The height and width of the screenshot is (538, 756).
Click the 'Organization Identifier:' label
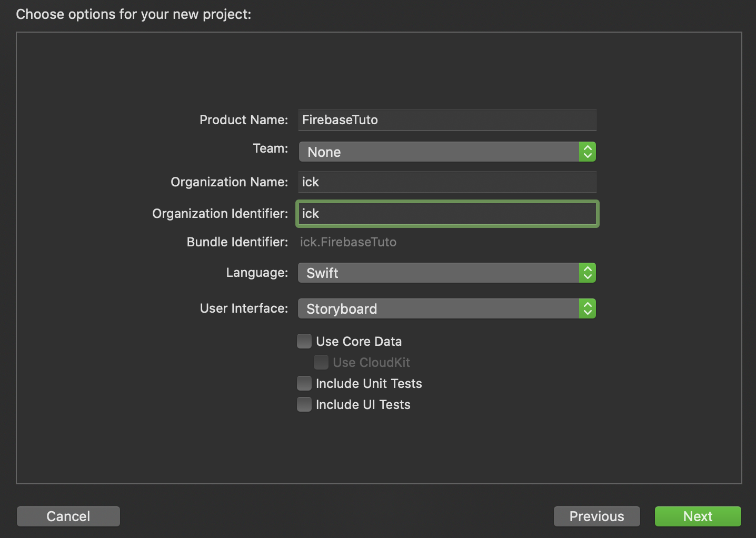(x=220, y=214)
